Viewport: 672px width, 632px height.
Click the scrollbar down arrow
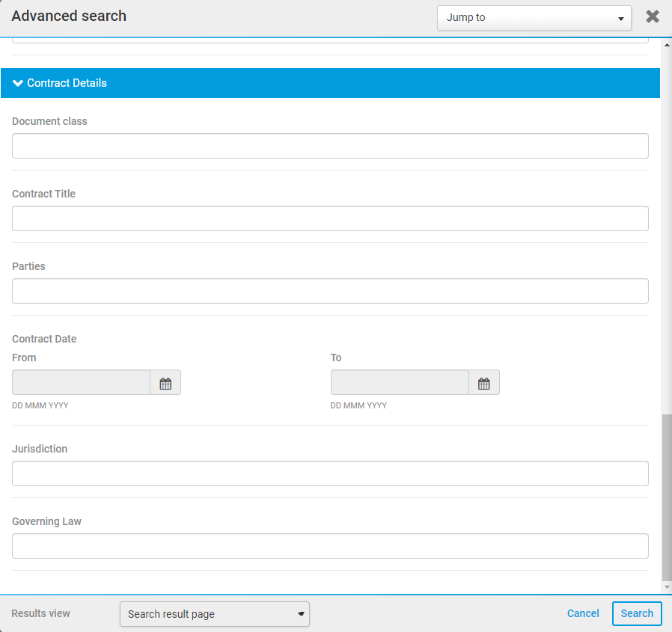pyautogui.click(x=666, y=588)
